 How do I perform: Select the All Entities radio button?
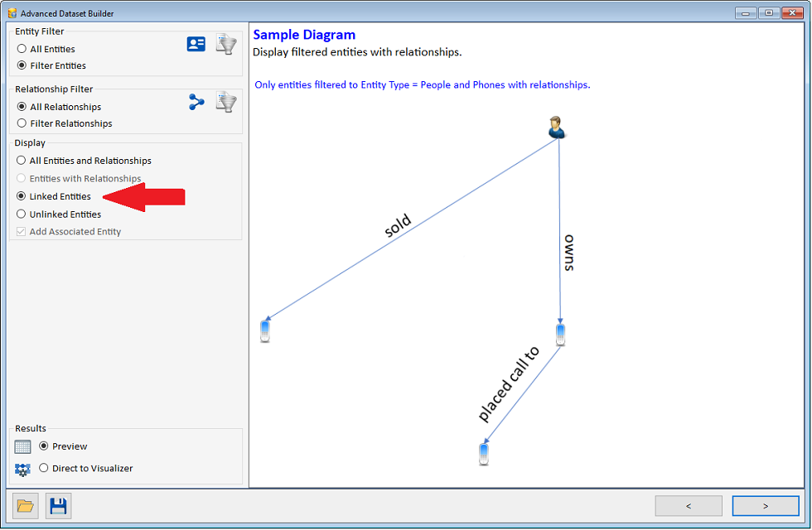[x=22, y=49]
